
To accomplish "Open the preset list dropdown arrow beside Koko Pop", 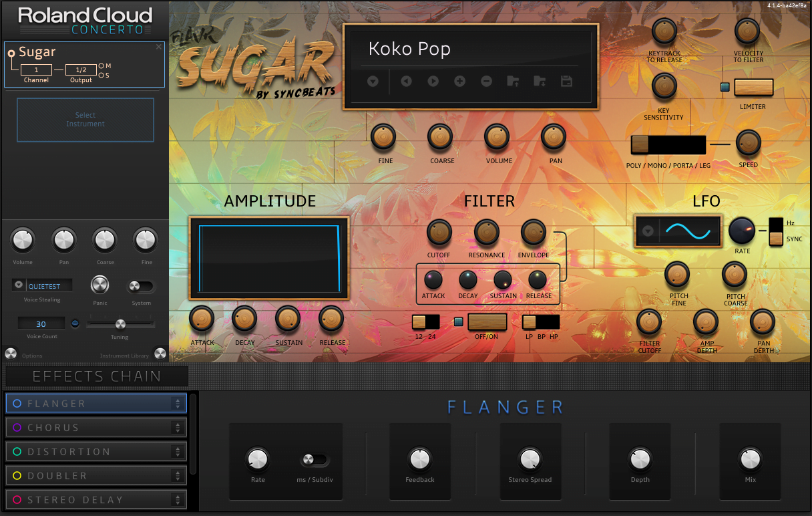I will click(x=373, y=82).
